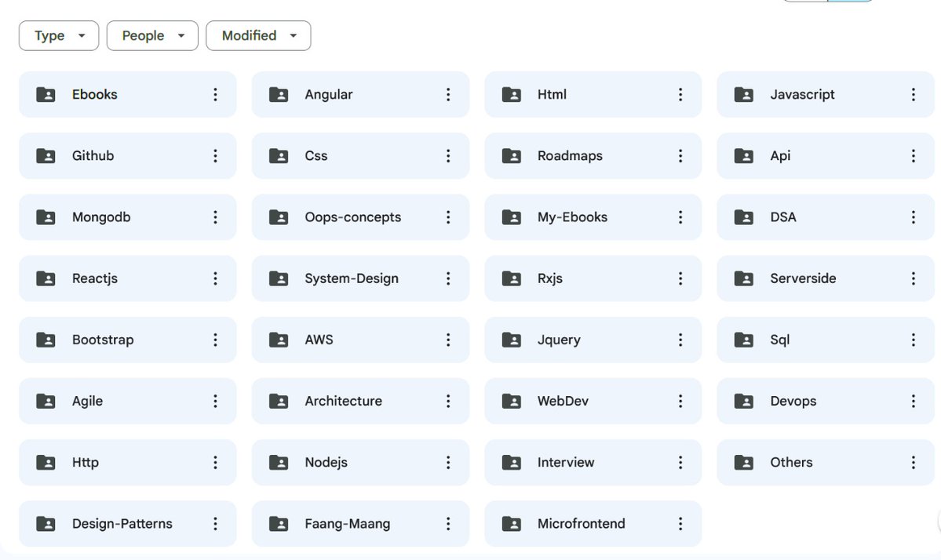
Task: Select the Oops-concepts folder name
Action: [x=353, y=217]
